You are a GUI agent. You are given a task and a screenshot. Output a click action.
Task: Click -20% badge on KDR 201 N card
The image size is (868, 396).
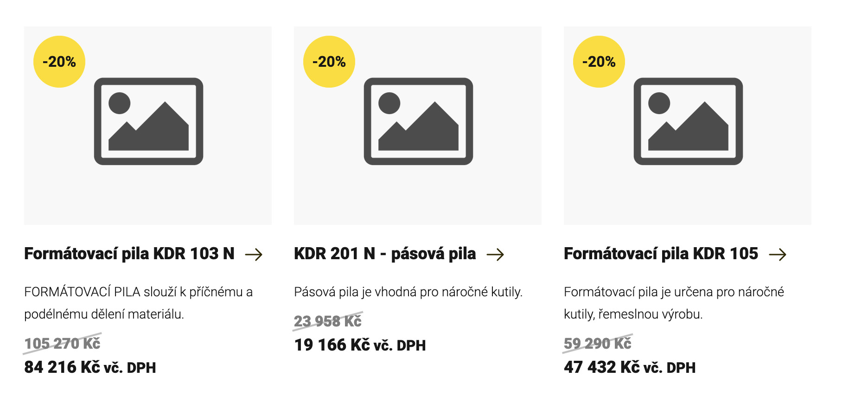coord(329,62)
